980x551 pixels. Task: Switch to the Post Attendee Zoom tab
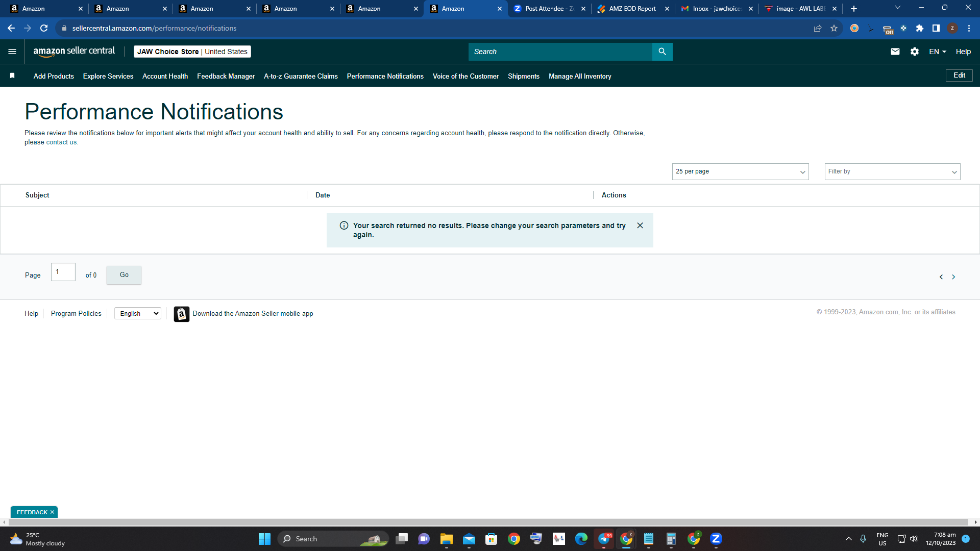tap(549, 9)
